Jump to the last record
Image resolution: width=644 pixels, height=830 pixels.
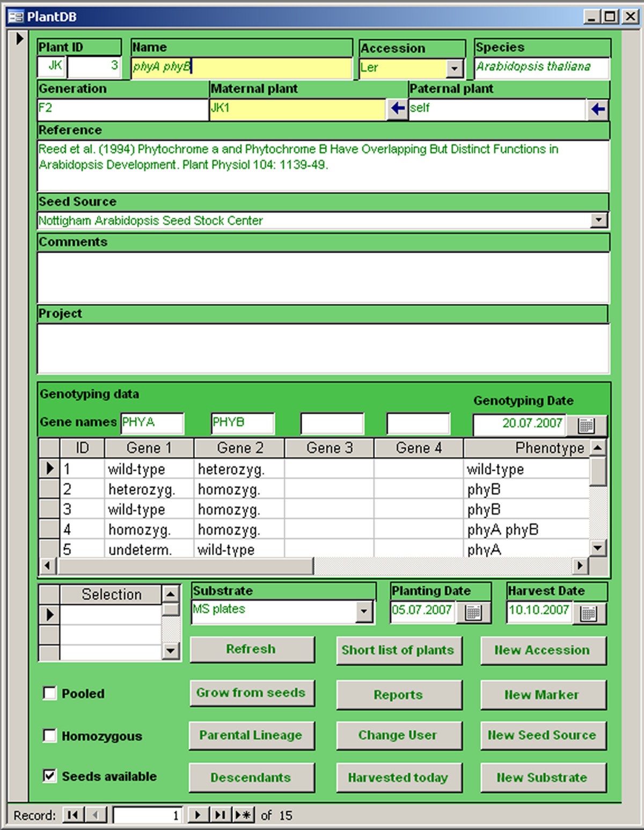point(219,815)
